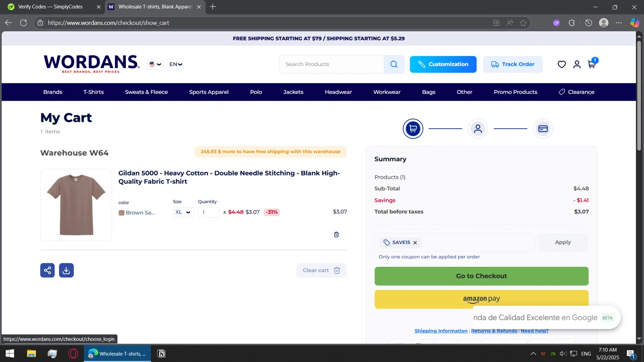This screenshot has width=644, height=362.
Task: Open the Headwear menu
Action: click(x=338, y=92)
